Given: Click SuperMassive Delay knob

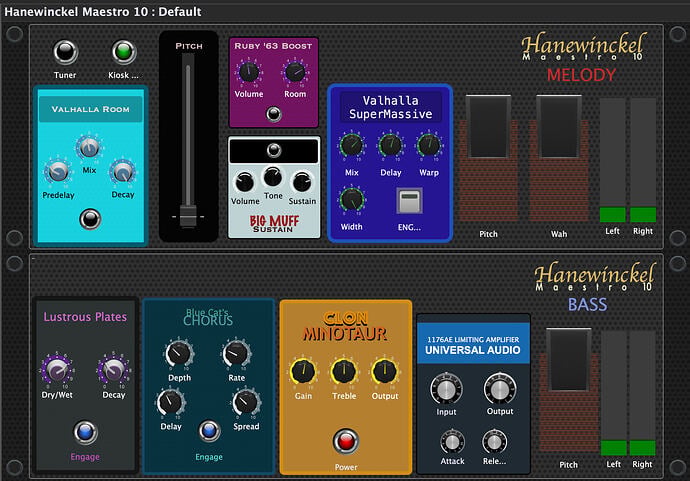Looking at the screenshot, I should 390,146.
